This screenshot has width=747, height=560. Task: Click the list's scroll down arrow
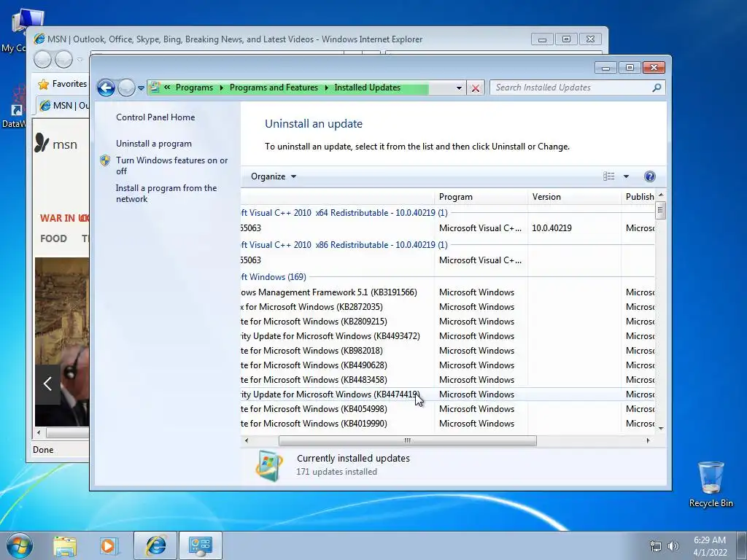point(660,428)
